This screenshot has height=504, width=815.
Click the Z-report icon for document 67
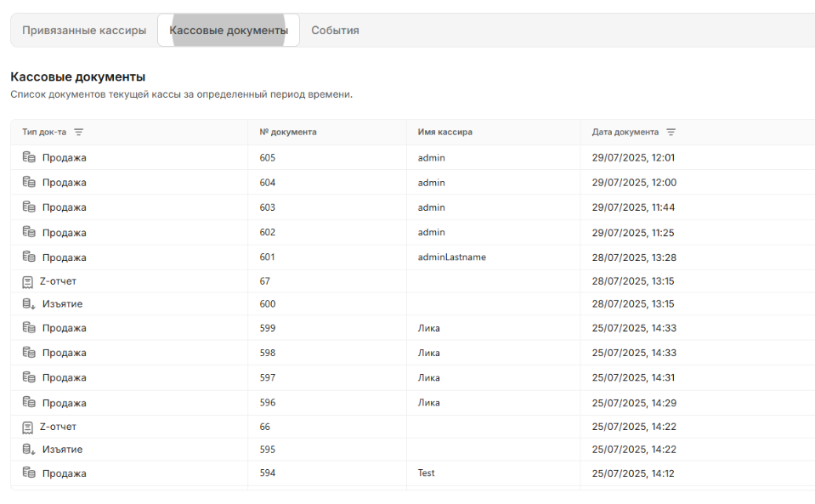28,281
